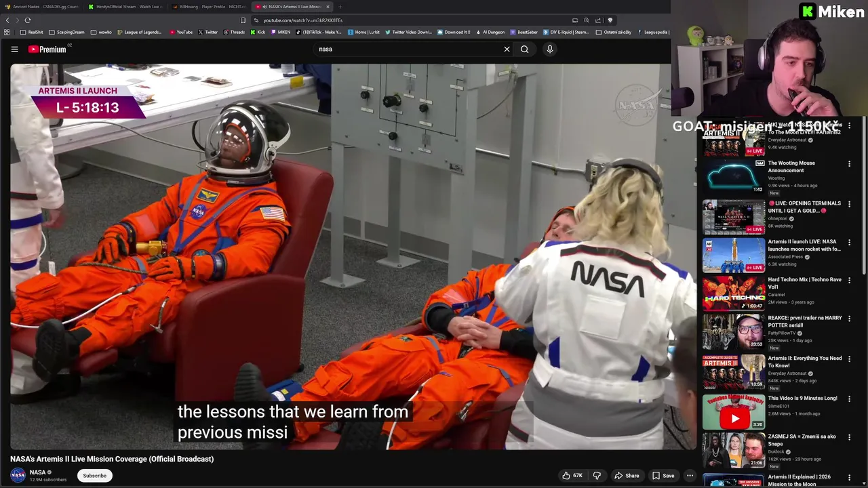This screenshot has width=868, height=488.
Task: Open the AI Dungeon bookmark
Action: [x=490, y=32]
